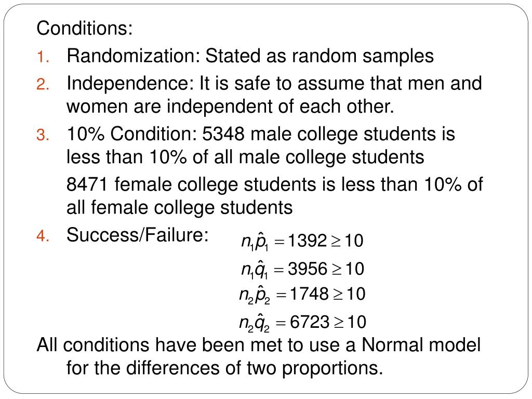
Task: Click "All conditions have been met" sentence
Action: pos(259,345)
